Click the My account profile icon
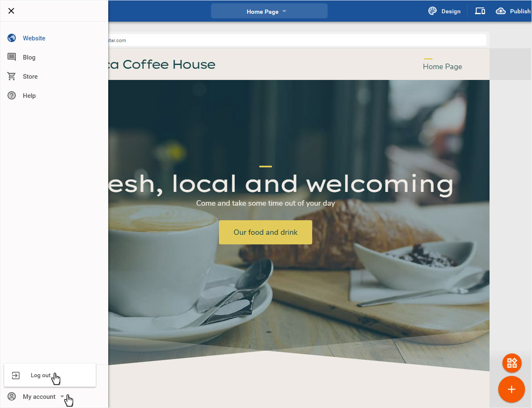 (12, 396)
